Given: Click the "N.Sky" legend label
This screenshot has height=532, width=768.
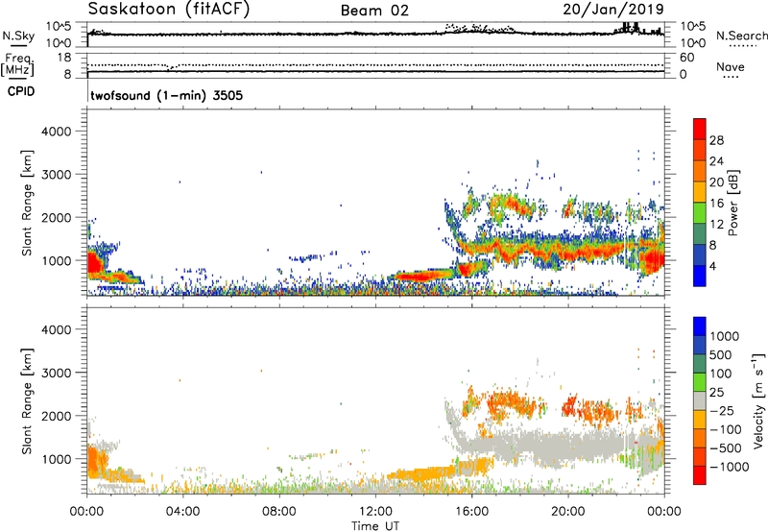Looking at the screenshot, I should tap(18, 36).
